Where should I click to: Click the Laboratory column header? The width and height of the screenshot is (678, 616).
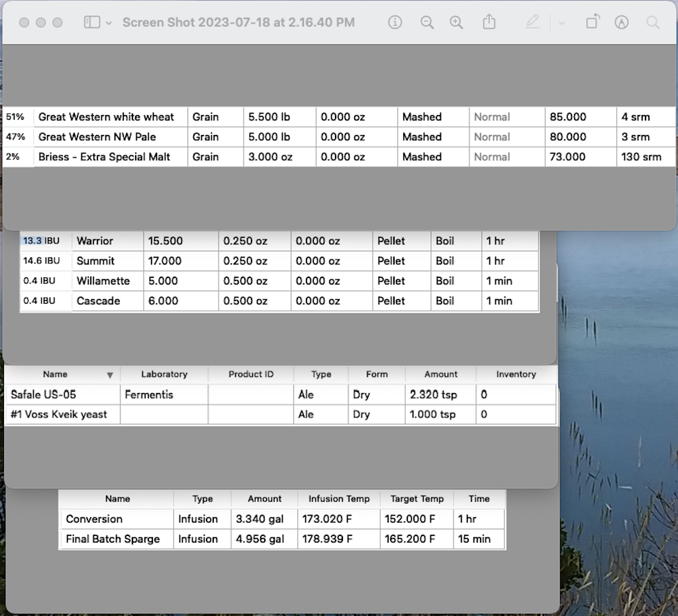point(164,374)
